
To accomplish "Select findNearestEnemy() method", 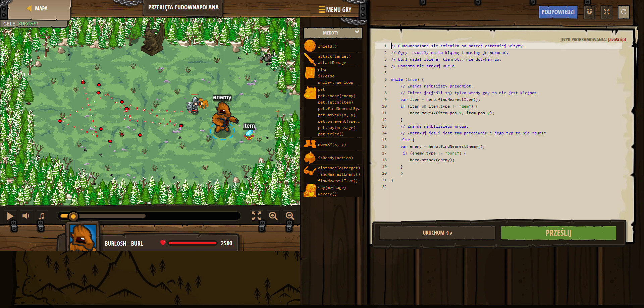I will 339,174.
